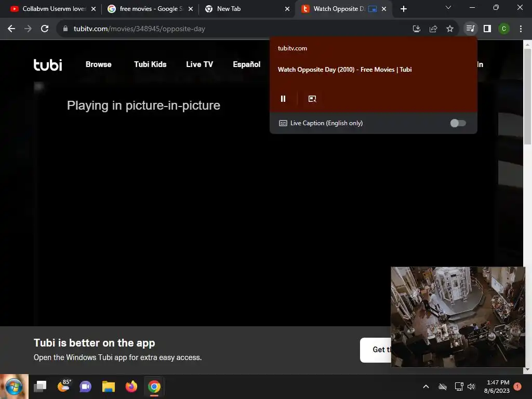Open the clock showing 1:47 PM
This screenshot has height=399, width=532.
click(x=497, y=387)
